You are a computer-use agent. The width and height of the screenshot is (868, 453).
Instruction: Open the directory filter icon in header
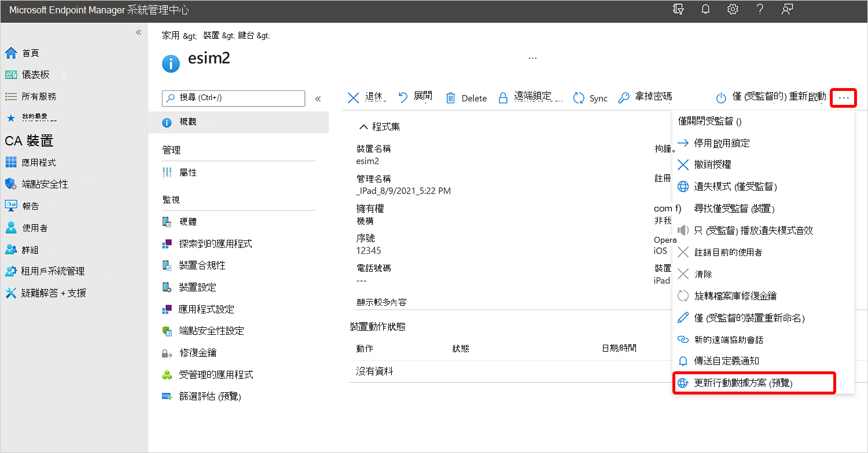[x=678, y=10]
